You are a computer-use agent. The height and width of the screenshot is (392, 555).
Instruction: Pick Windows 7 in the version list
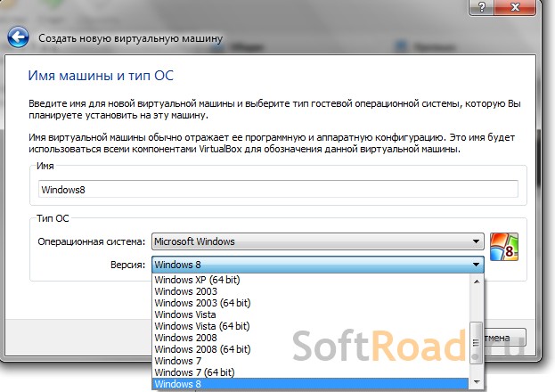(311, 361)
